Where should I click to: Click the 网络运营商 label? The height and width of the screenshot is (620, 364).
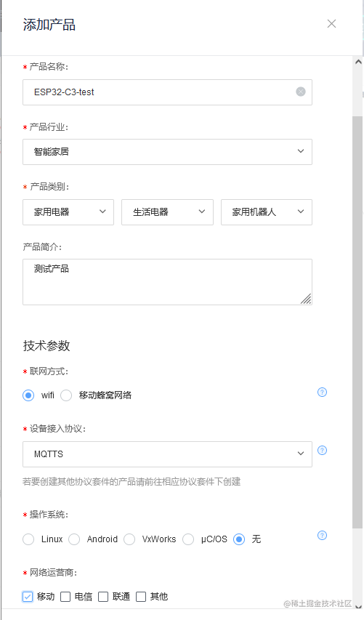[53, 573]
